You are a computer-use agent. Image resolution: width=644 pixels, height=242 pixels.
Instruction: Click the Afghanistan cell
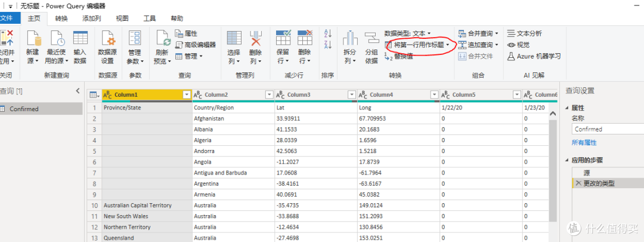pyautogui.click(x=234, y=118)
